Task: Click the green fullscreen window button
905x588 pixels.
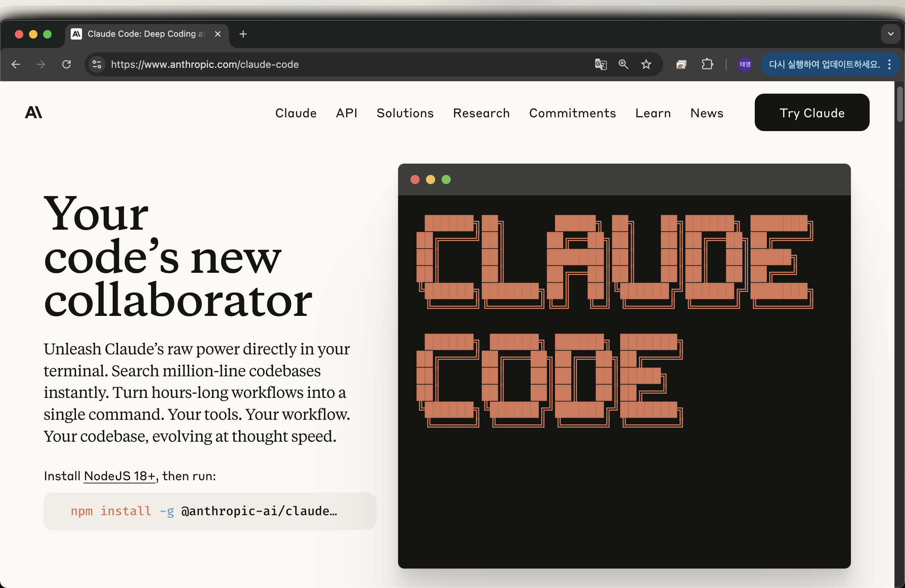Action: pyautogui.click(x=47, y=34)
